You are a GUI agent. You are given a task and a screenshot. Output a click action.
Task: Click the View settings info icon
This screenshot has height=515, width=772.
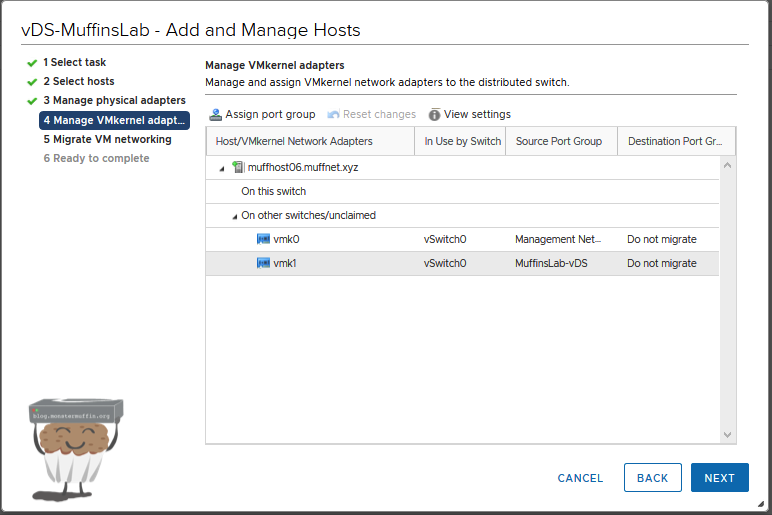[435, 115]
